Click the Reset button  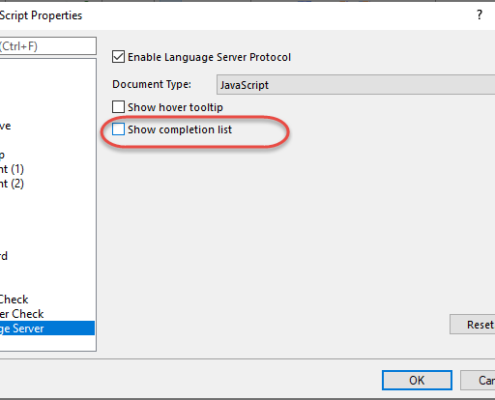point(472,324)
